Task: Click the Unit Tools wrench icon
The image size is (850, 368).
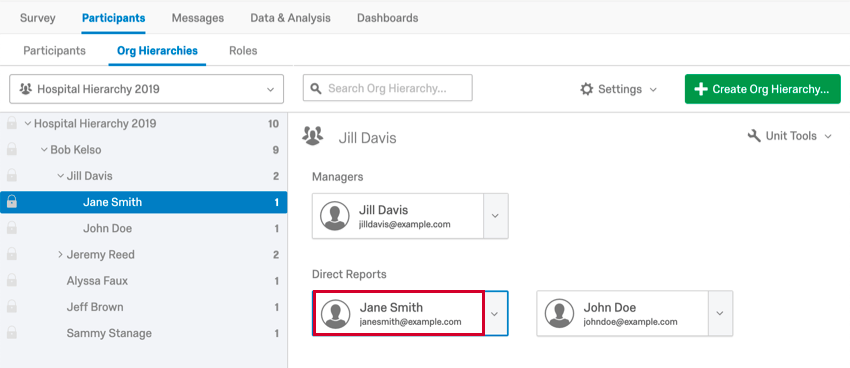Action: coord(754,135)
